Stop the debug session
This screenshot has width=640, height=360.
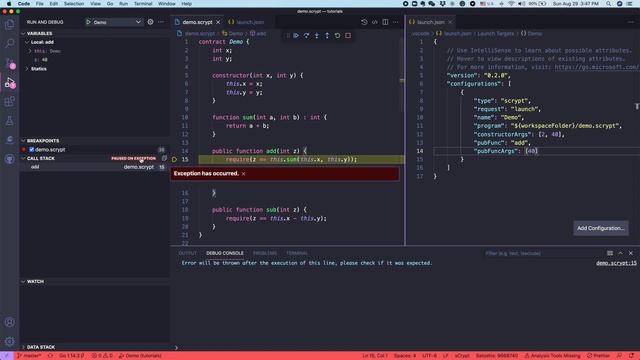(348, 36)
